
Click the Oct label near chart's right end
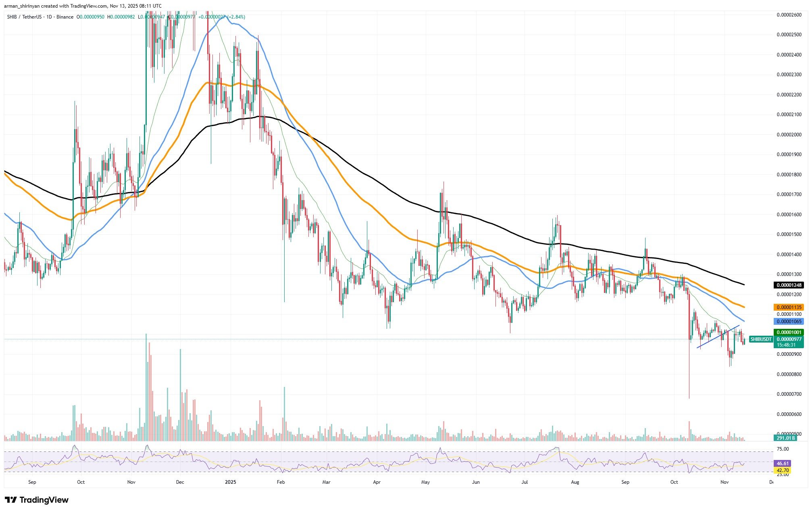coord(674,482)
